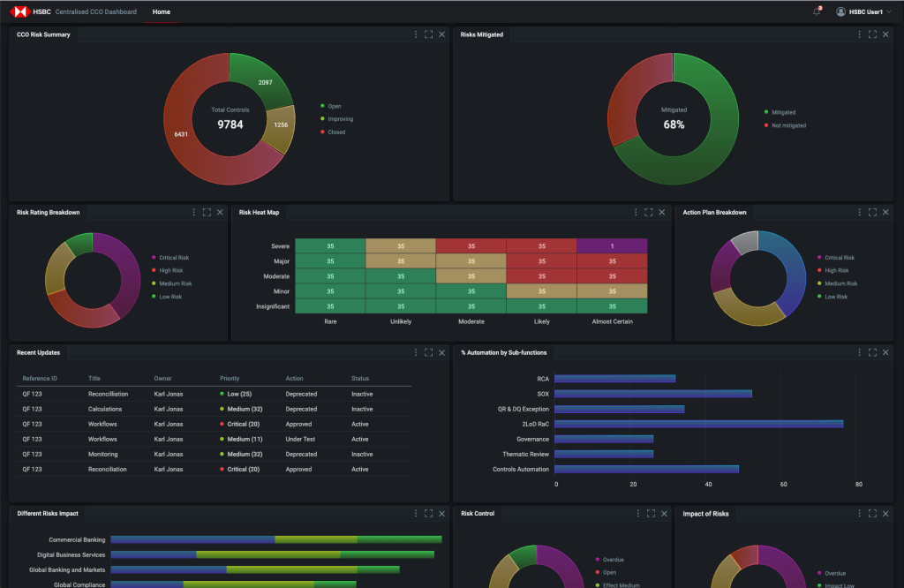
Task: Open the notifications bell
Action: [x=817, y=11]
